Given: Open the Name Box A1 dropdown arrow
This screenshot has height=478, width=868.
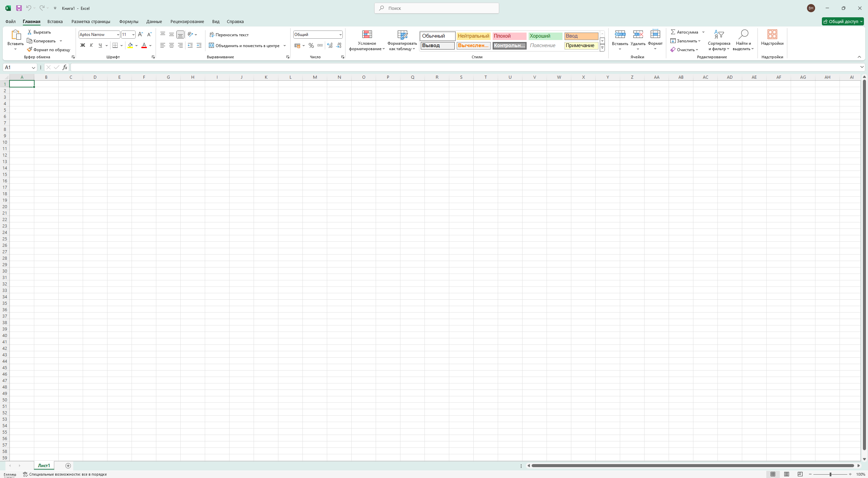Looking at the screenshot, I should [x=33, y=67].
